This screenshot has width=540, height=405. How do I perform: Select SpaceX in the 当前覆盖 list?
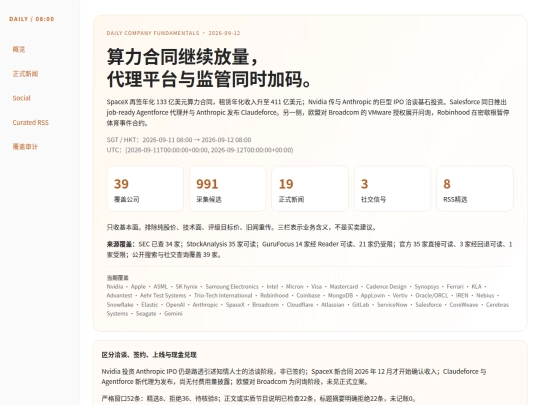235,305
